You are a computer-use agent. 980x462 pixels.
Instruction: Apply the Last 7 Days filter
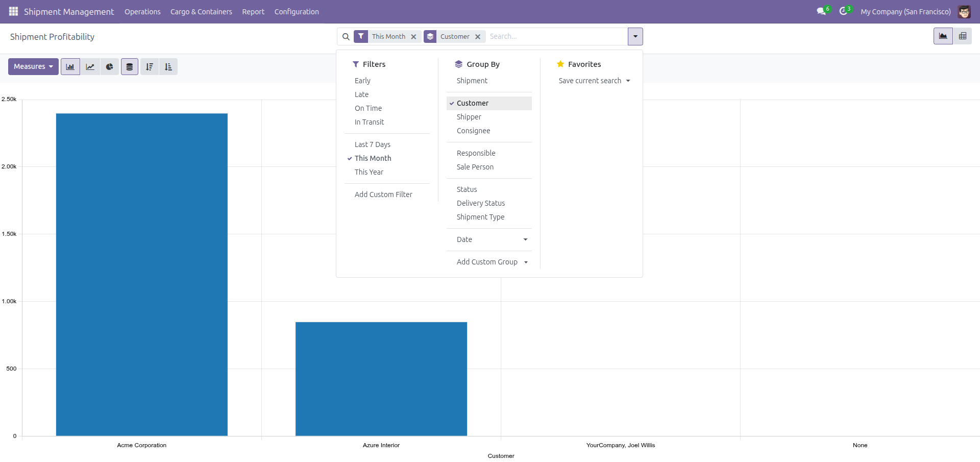point(387,144)
